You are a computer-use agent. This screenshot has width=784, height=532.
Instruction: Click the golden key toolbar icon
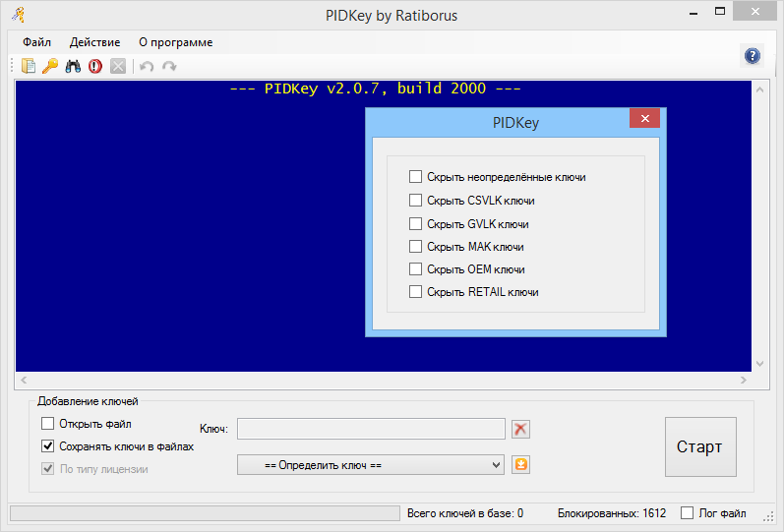pos(50,66)
